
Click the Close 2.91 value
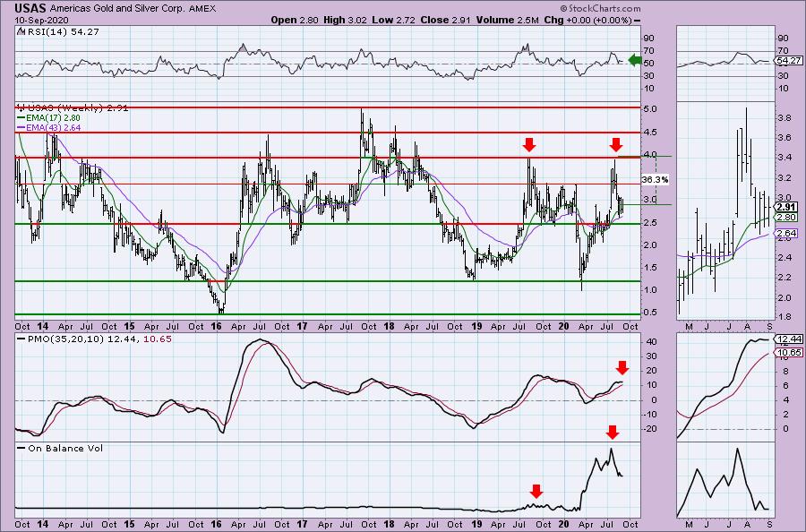click(446, 20)
